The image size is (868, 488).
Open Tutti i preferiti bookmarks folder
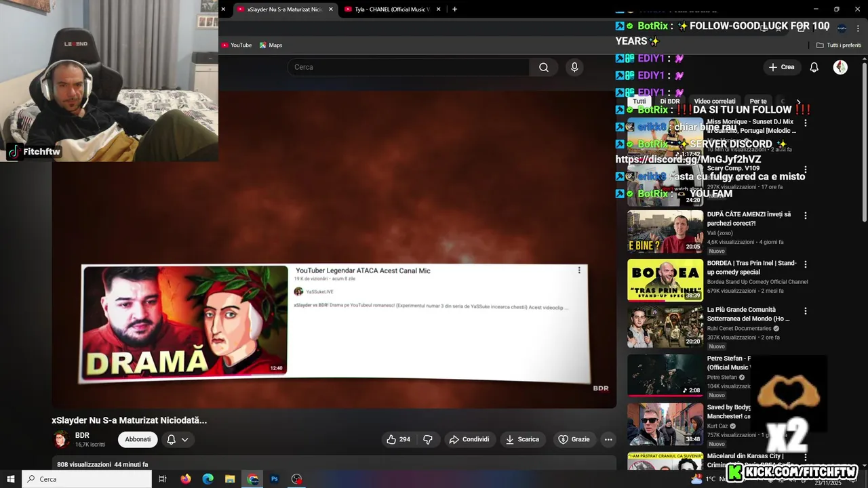tap(839, 45)
